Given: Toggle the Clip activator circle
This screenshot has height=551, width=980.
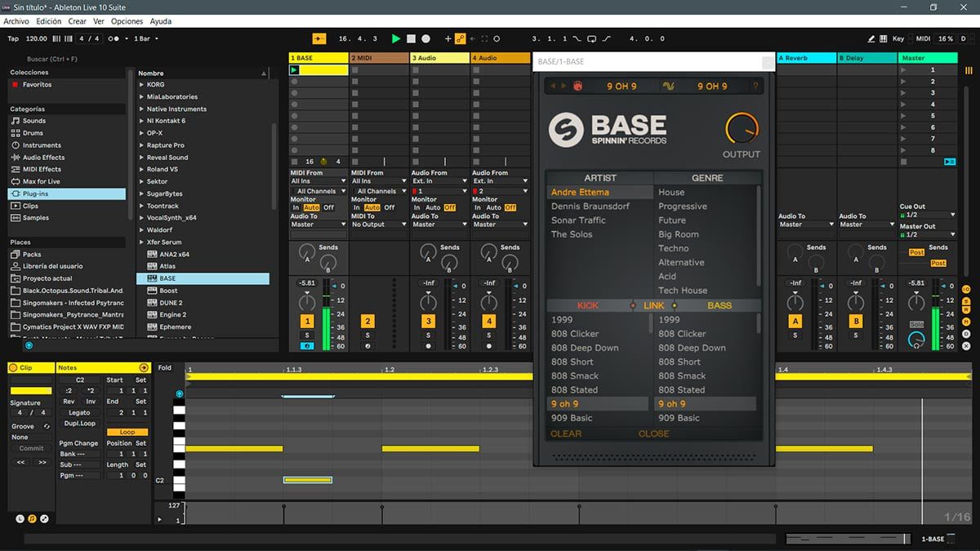Looking at the screenshot, I should tap(13, 368).
